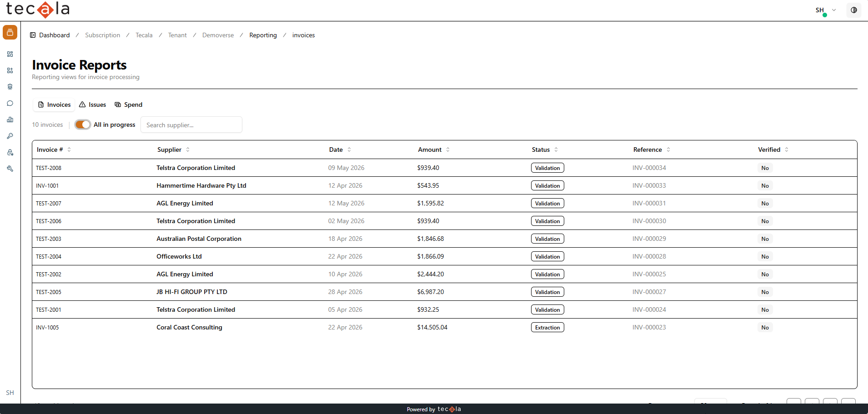This screenshot has height=414, width=868.
Task: Click the Tecala logo at top left
Action: [x=38, y=9]
